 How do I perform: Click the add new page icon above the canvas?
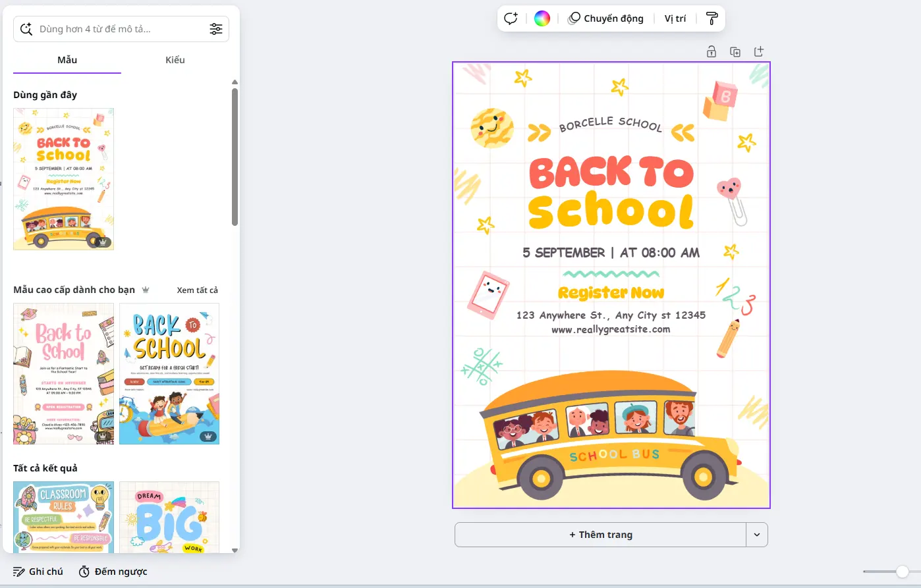759,51
